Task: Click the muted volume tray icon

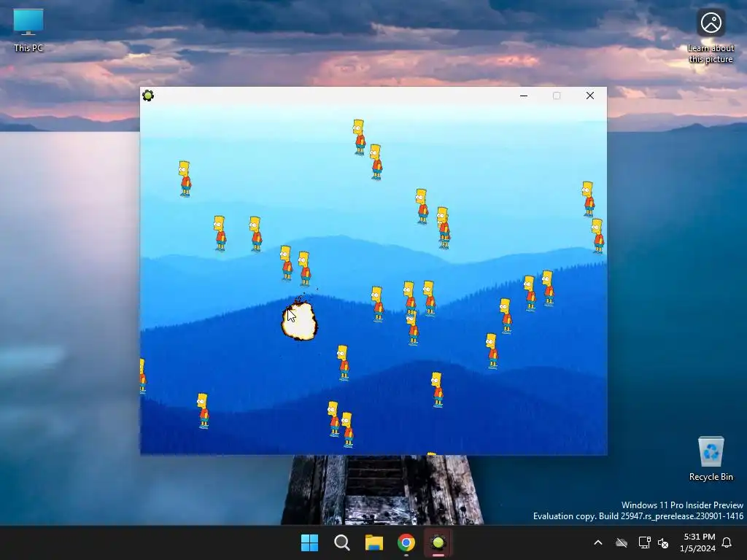Action: 663,542
